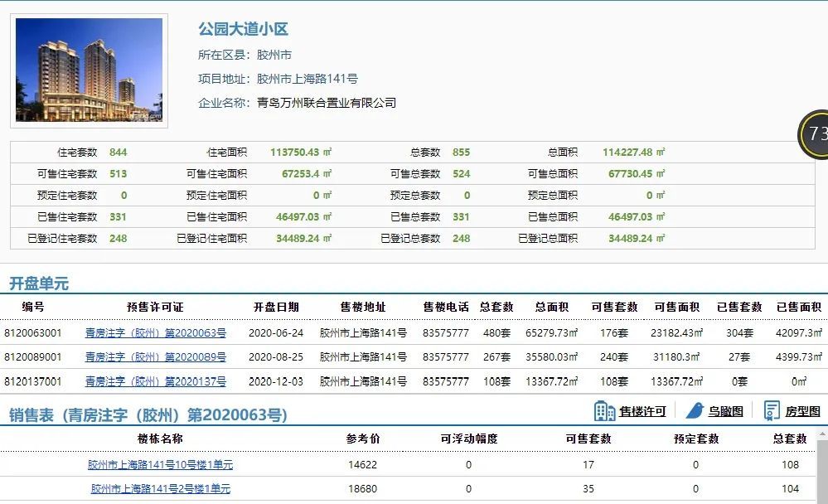Click unit number 8120137001
The width and height of the screenshot is (828, 504).
pyautogui.click(x=33, y=381)
